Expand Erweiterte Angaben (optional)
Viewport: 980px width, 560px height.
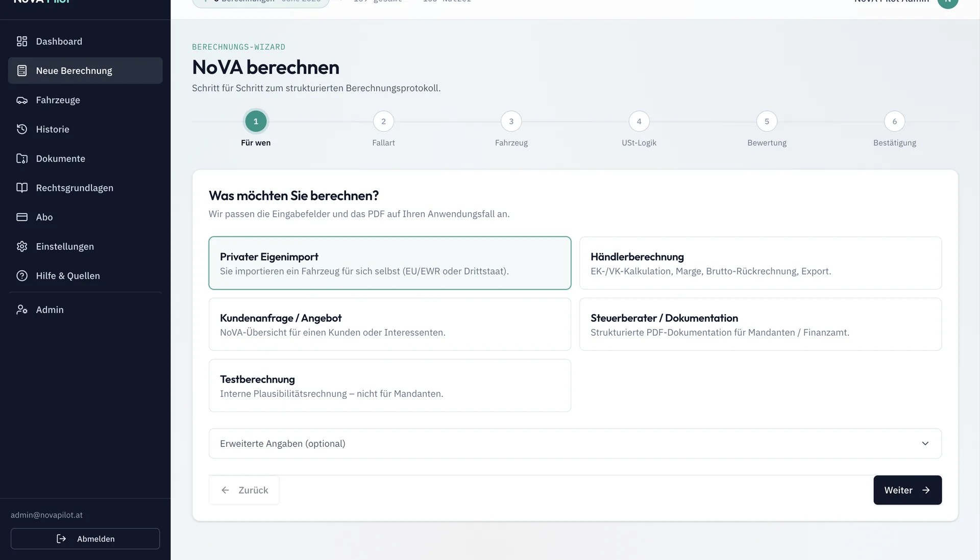(x=575, y=444)
